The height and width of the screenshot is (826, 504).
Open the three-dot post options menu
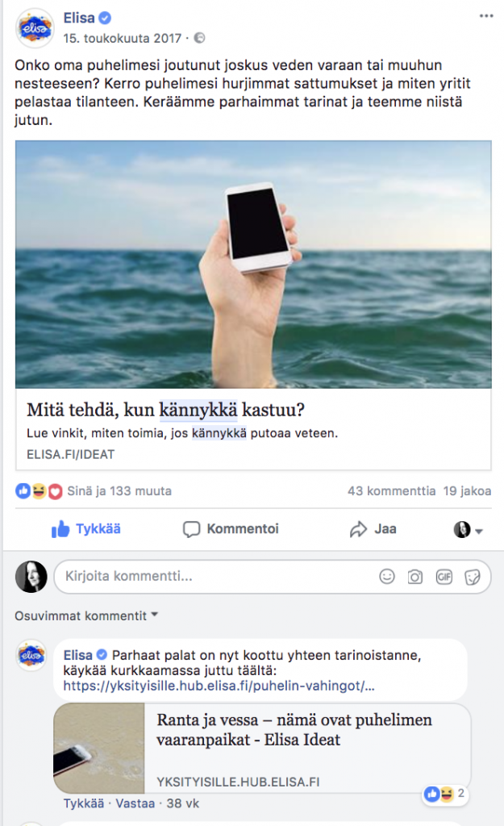point(486,16)
